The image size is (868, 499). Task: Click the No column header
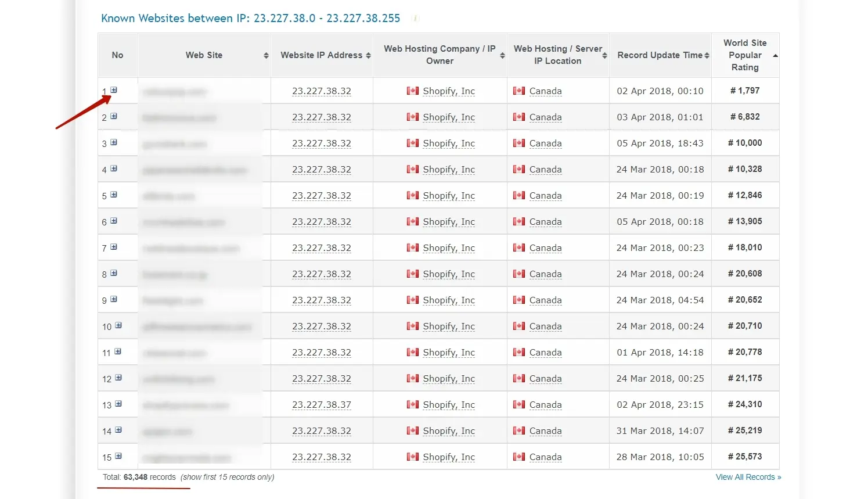[x=117, y=55]
